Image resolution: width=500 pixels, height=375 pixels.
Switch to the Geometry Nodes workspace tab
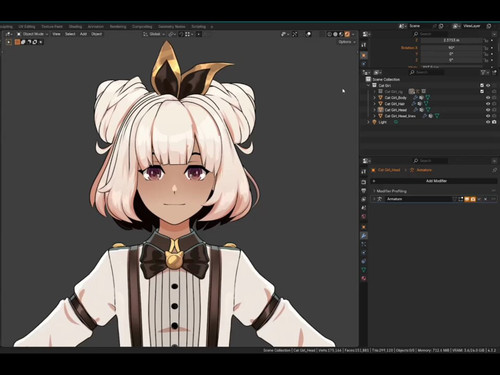(172, 27)
